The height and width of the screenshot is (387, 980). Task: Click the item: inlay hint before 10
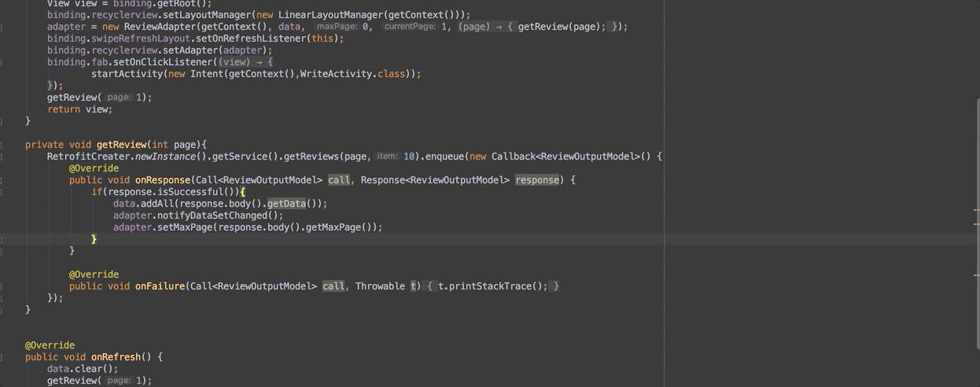[x=388, y=157]
